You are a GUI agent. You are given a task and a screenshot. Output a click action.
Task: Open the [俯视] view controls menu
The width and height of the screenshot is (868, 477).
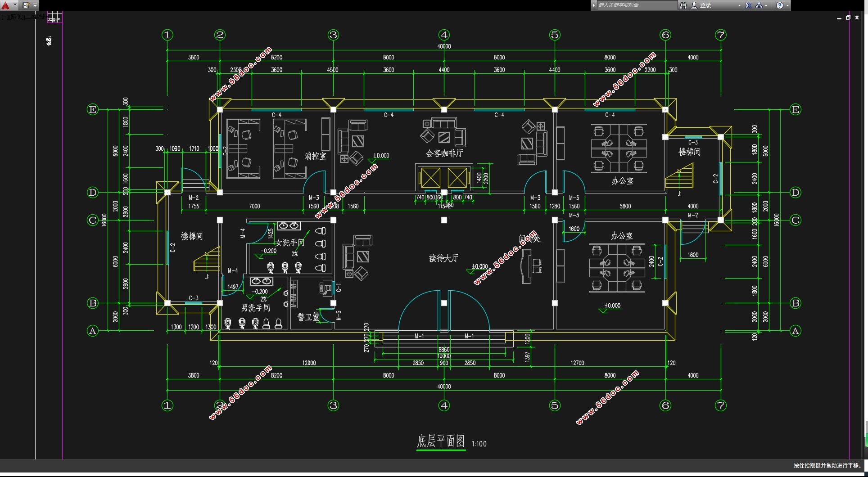tap(15, 17)
